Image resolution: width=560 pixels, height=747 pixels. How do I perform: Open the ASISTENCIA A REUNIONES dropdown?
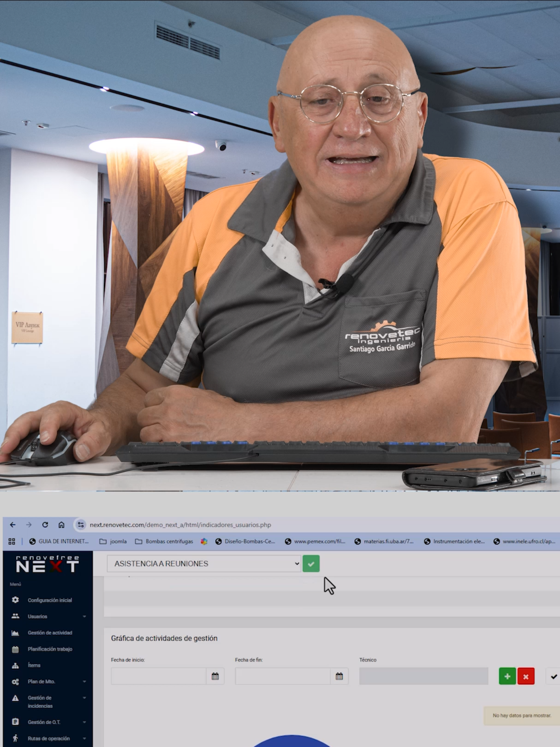click(204, 564)
